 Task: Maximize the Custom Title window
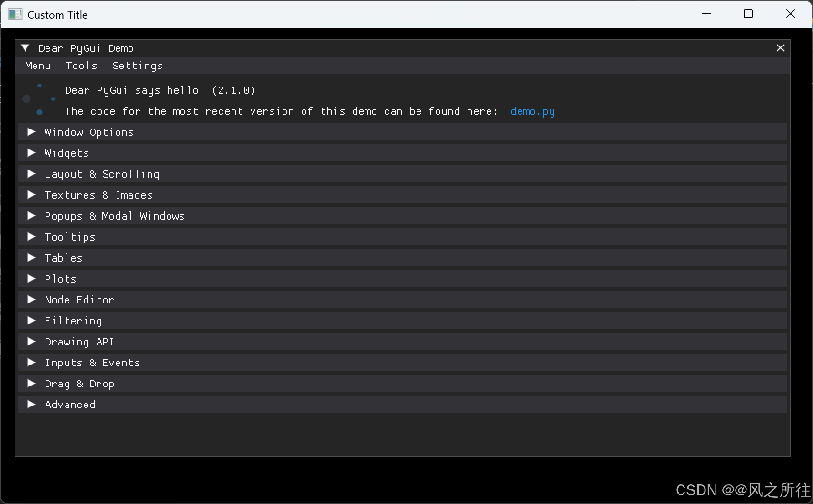[748, 14]
